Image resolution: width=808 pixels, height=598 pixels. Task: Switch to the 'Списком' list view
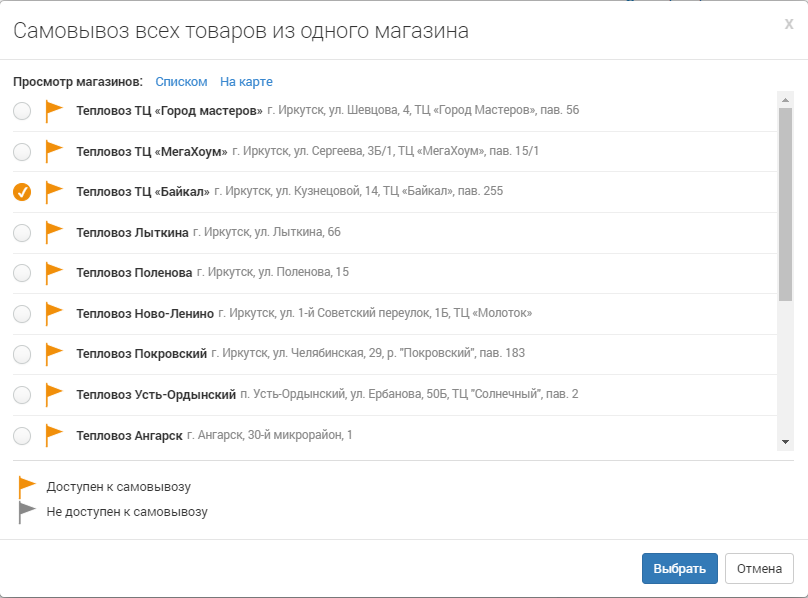[181, 82]
